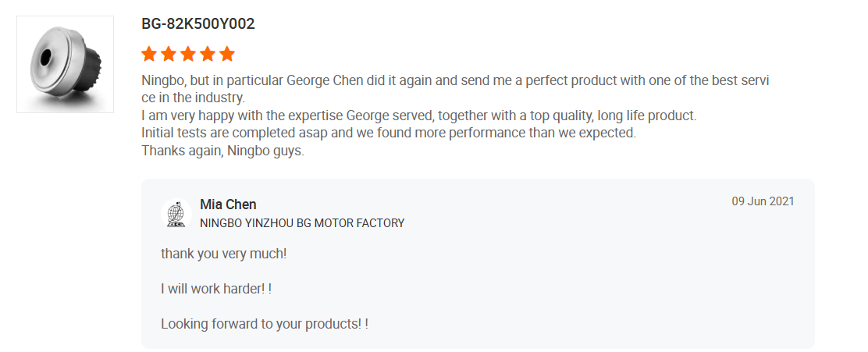868x352 pixels.
Task: Open the BG-82K500Y002 product title
Action: [198, 24]
